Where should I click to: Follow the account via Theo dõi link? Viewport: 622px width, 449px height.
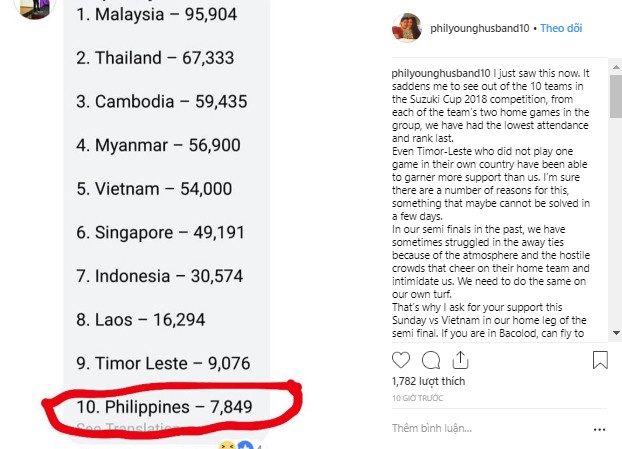coord(561,28)
